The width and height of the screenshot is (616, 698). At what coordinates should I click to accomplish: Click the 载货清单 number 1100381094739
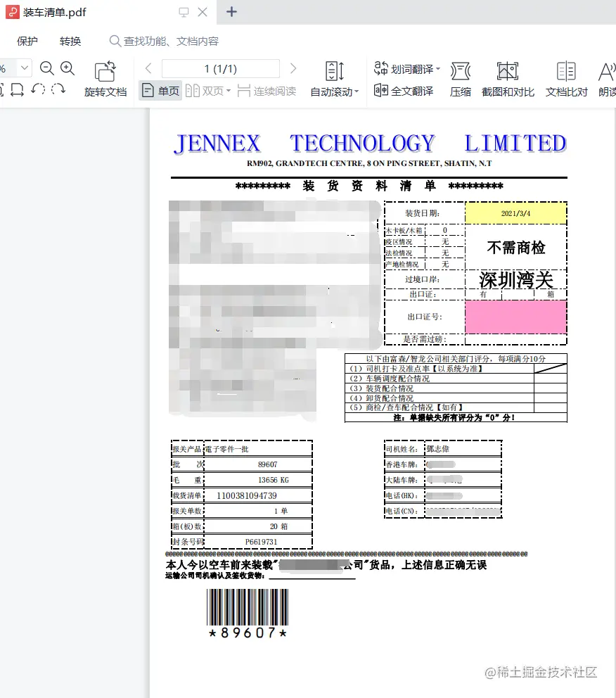(247, 495)
